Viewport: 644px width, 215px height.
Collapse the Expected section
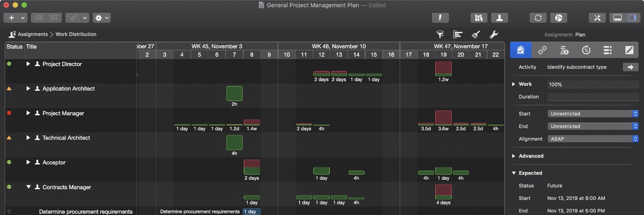click(513, 173)
